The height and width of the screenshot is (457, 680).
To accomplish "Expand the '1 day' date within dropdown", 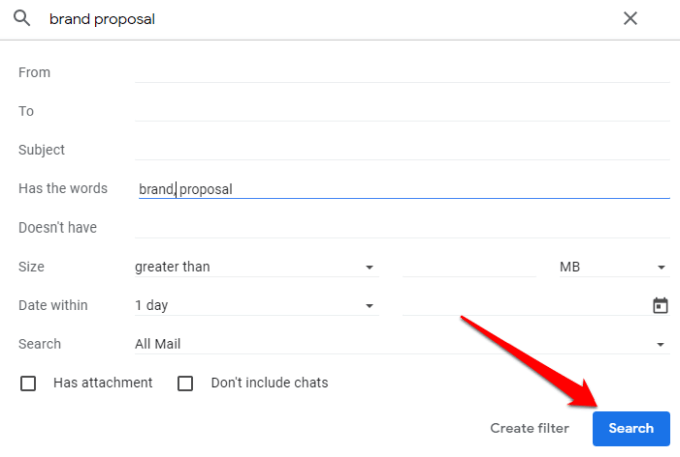I will pos(255,306).
